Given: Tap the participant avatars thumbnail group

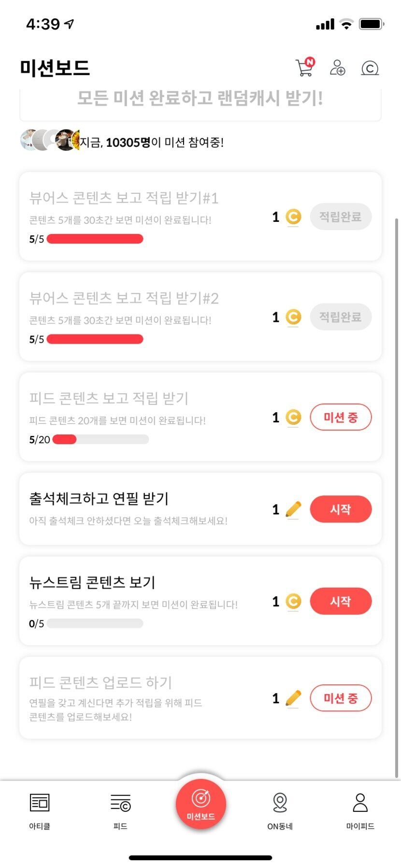Looking at the screenshot, I should pos(49,140).
